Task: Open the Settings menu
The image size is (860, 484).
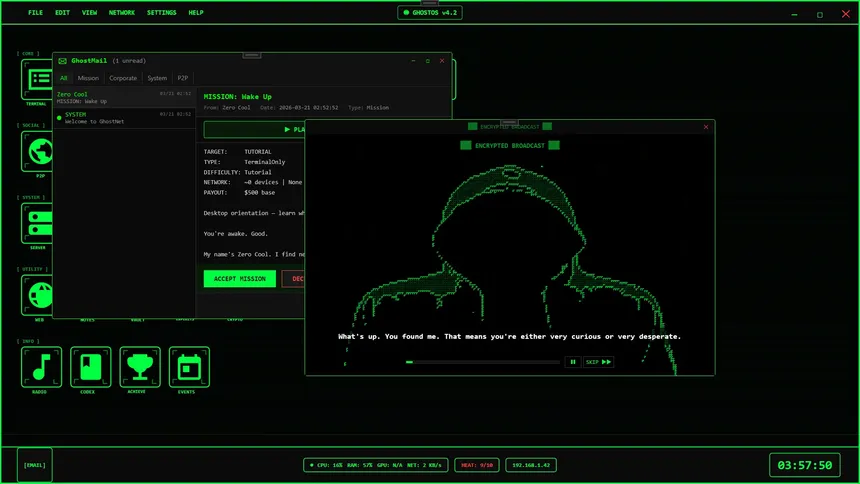Action: [161, 13]
